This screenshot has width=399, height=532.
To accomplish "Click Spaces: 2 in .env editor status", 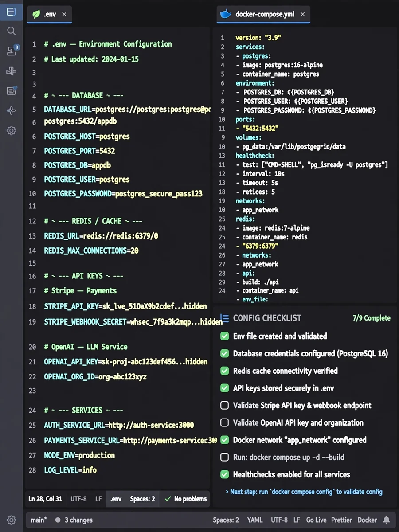I will (x=142, y=499).
